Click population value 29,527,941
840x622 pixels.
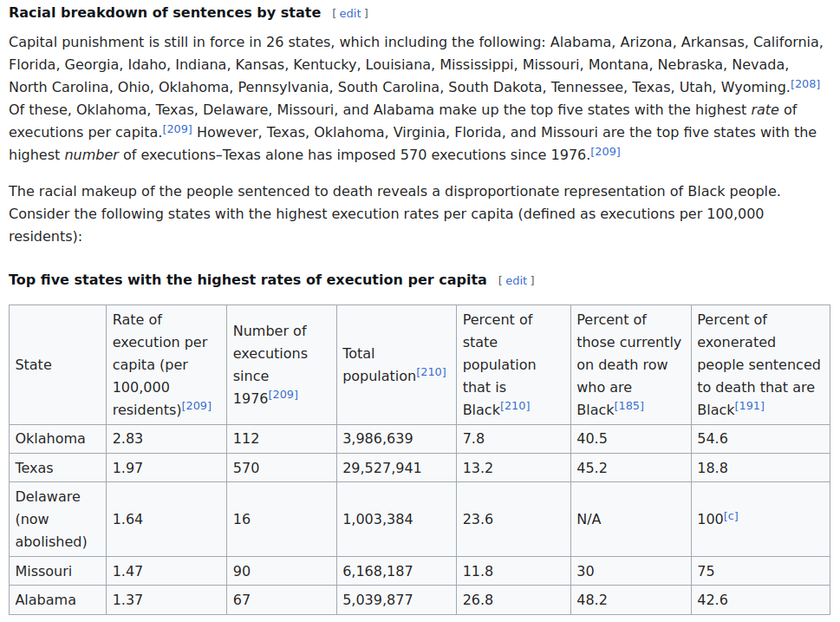coord(382,468)
